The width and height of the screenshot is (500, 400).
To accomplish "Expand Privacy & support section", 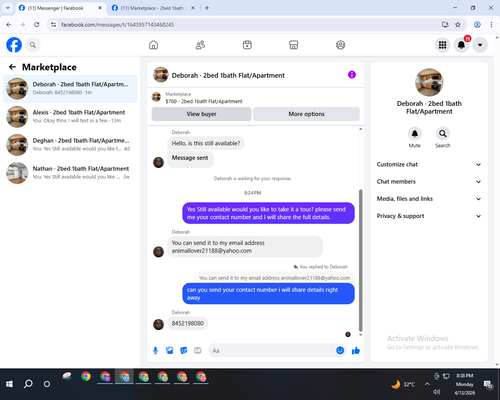I will click(x=429, y=216).
